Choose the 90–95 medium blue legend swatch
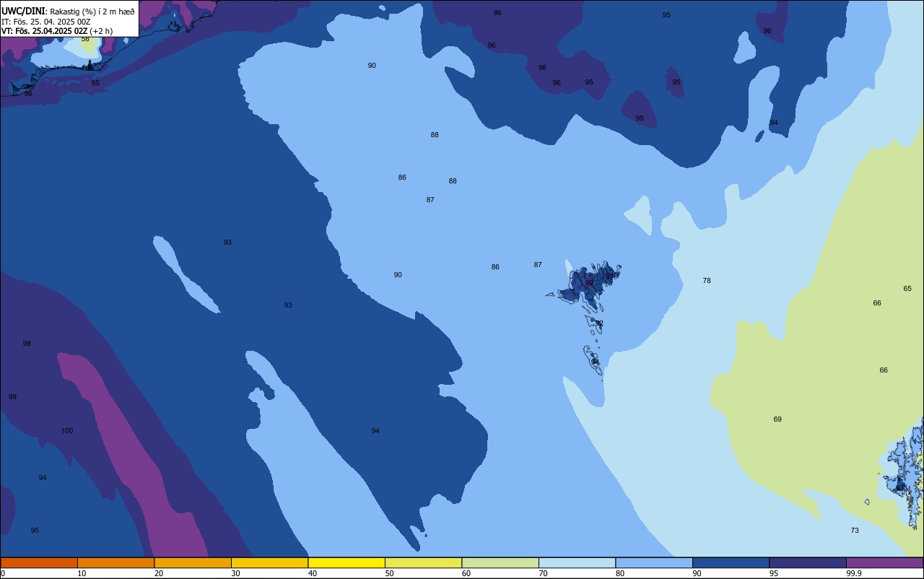This screenshot has height=579, width=924. [x=731, y=562]
